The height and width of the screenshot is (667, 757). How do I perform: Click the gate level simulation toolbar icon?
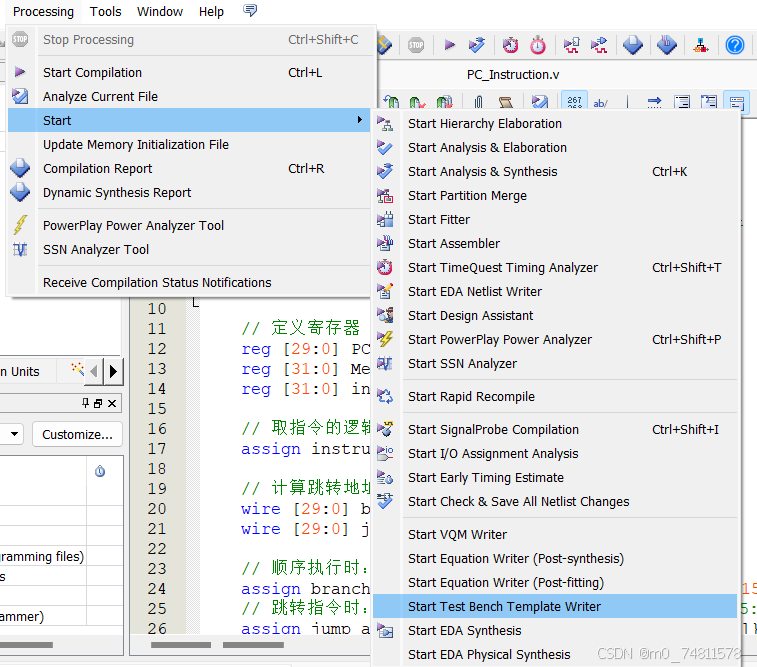[x=599, y=45]
